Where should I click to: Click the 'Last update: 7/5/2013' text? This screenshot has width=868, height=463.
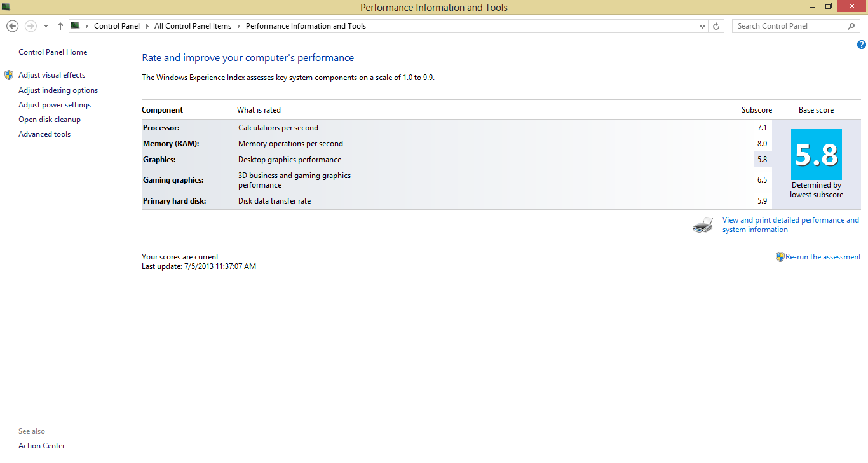199,266
